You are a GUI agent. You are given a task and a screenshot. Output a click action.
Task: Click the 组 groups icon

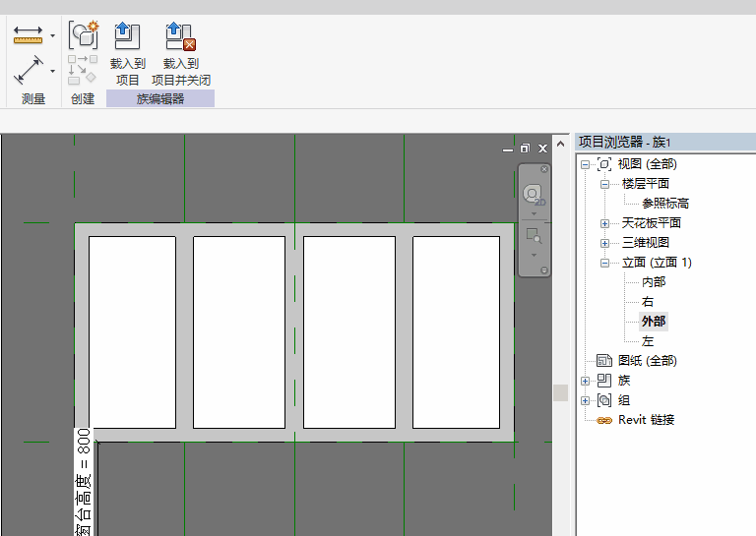click(x=604, y=400)
